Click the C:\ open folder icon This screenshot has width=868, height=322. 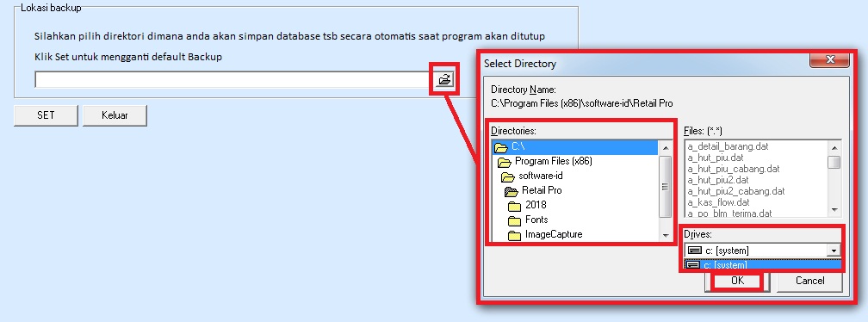point(501,148)
